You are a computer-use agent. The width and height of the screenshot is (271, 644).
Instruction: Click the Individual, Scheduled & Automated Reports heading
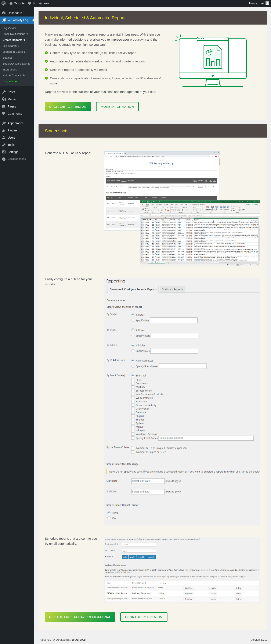86,18
